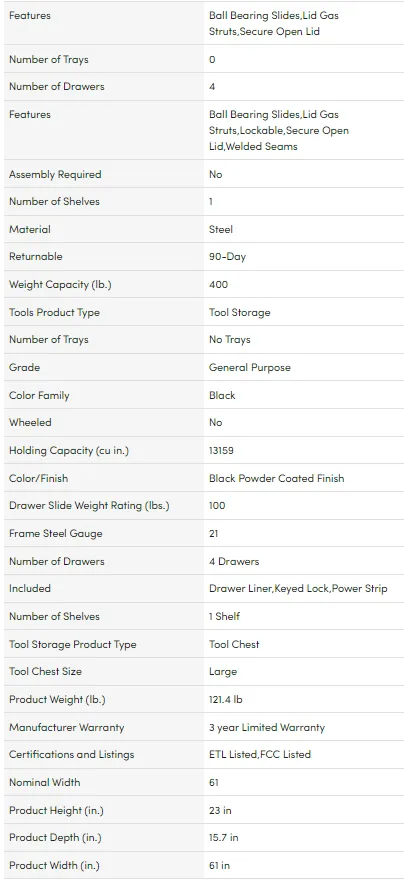This screenshot has width=409, height=883.
Task: Click the Color Family Black value
Action: (222, 395)
